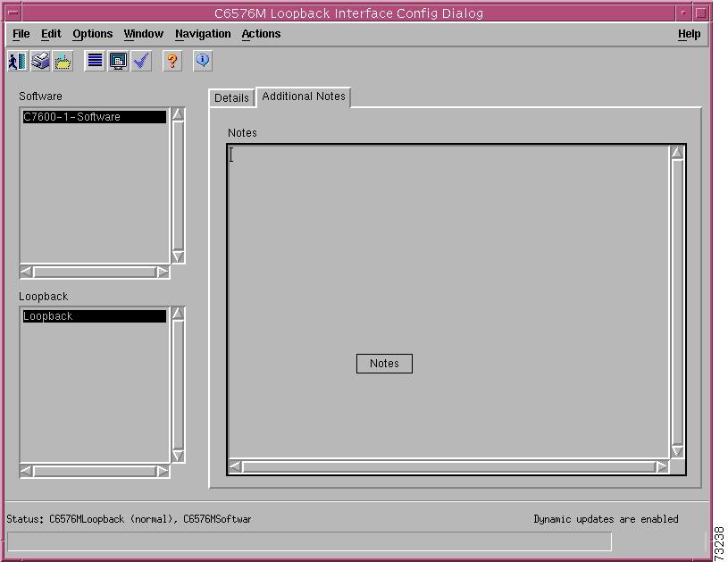This screenshot has height=562, width=728.
Task: Select Loopback entry in Loopback list
Action: pos(95,316)
